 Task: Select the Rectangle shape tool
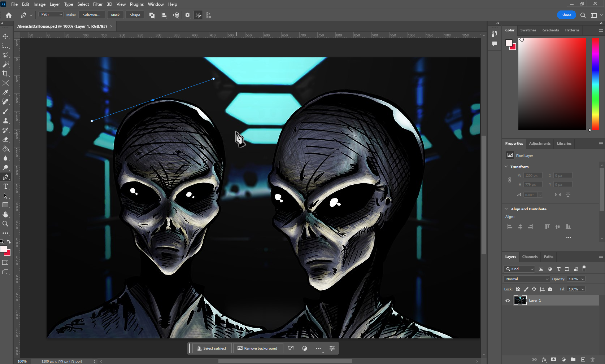(x=5, y=205)
